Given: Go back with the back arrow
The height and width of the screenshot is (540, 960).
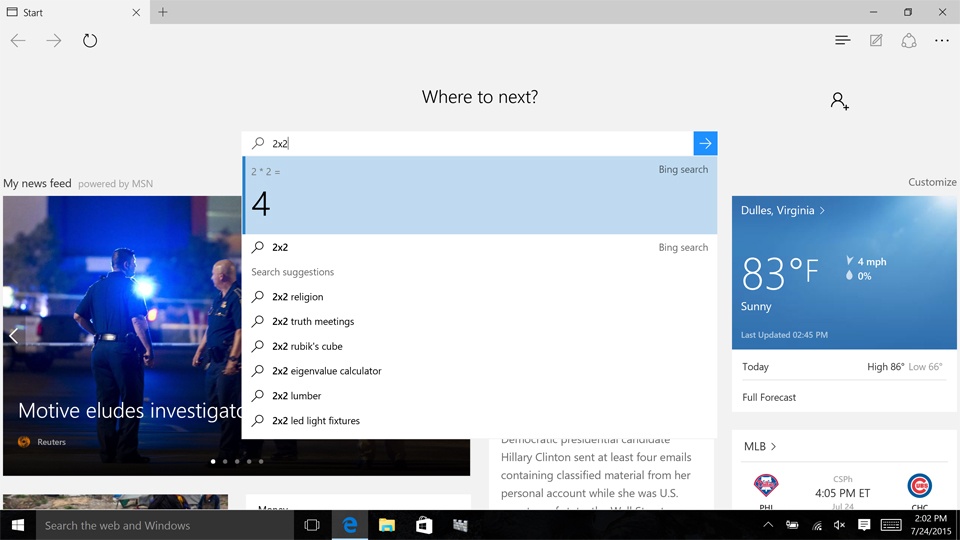Looking at the screenshot, I should click(18, 40).
